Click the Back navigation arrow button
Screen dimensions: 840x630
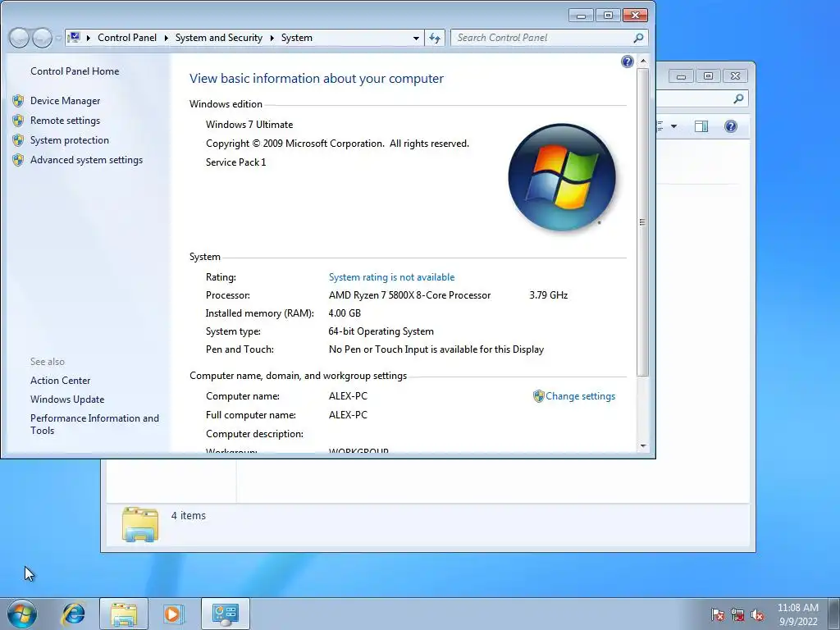[x=19, y=38]
